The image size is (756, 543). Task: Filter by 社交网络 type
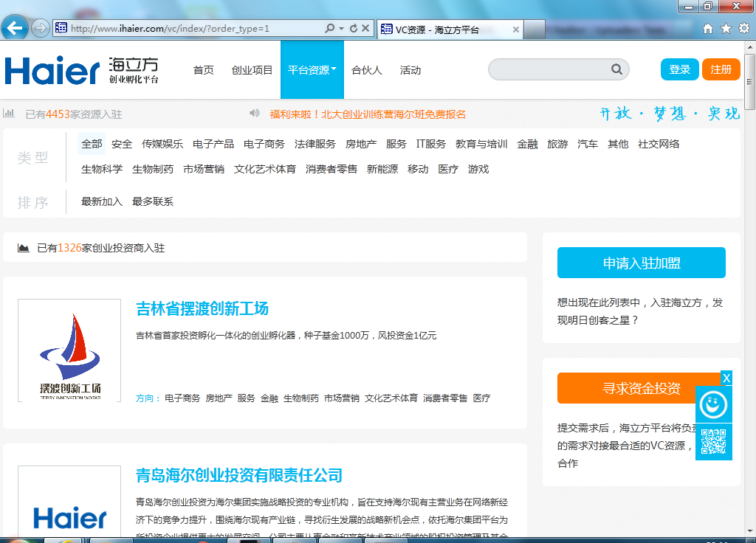click(x=659, y=144)
